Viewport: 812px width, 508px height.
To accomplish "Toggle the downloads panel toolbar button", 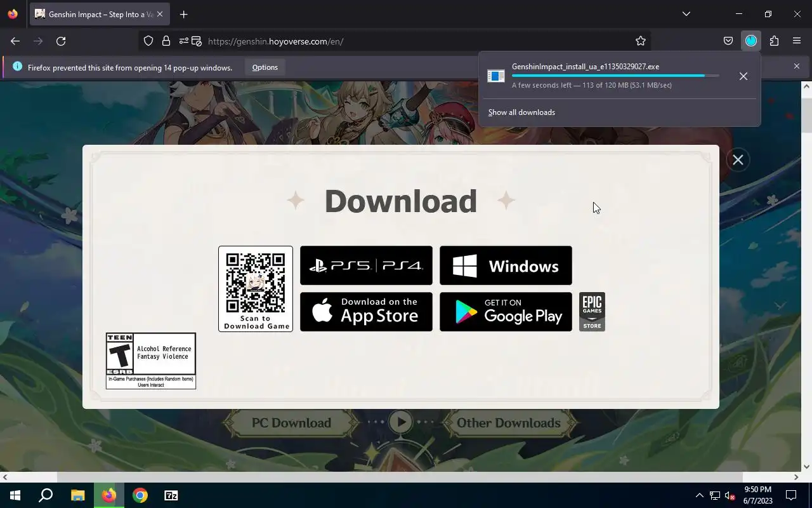I will [751, 41].
